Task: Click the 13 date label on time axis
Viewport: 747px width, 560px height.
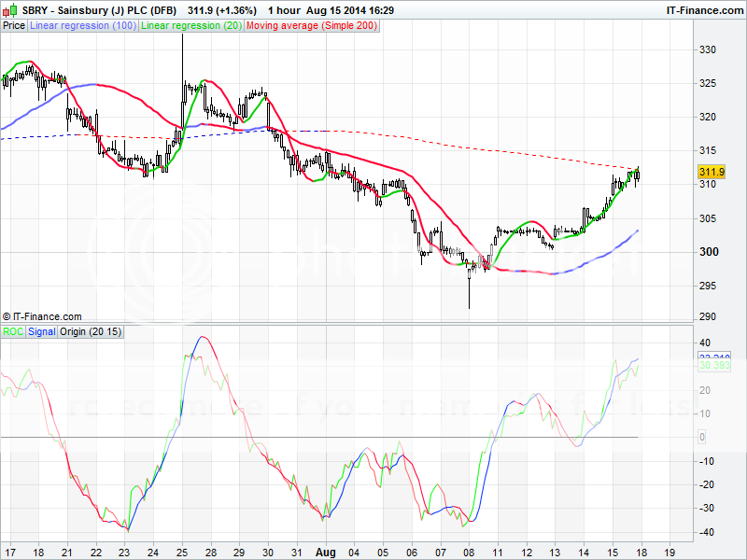Action: (x=555, y=553)
